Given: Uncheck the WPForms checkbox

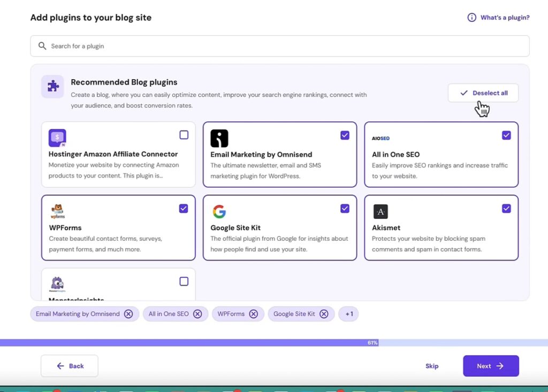Looking at the screenshot, I should point(184,209).
